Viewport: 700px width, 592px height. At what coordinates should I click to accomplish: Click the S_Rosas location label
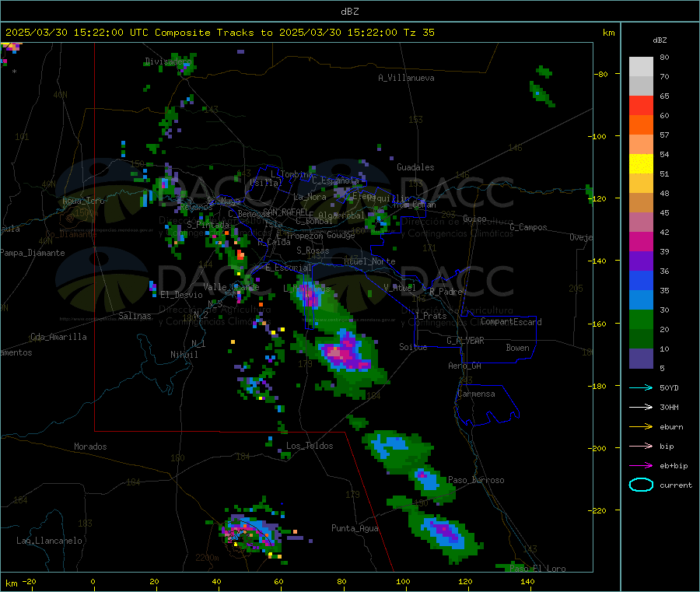tap(313, 251)
